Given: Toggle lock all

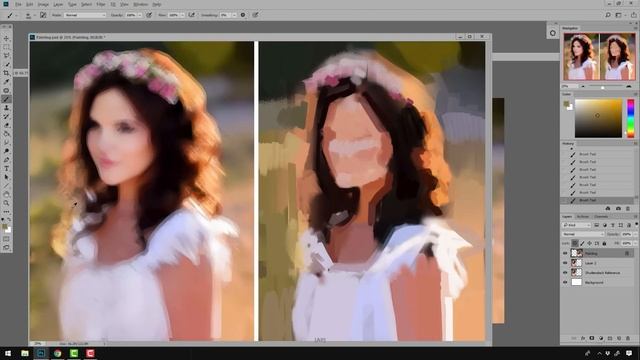Looking at the screenshot, I should pyautogui.click(x=604, y=244).
